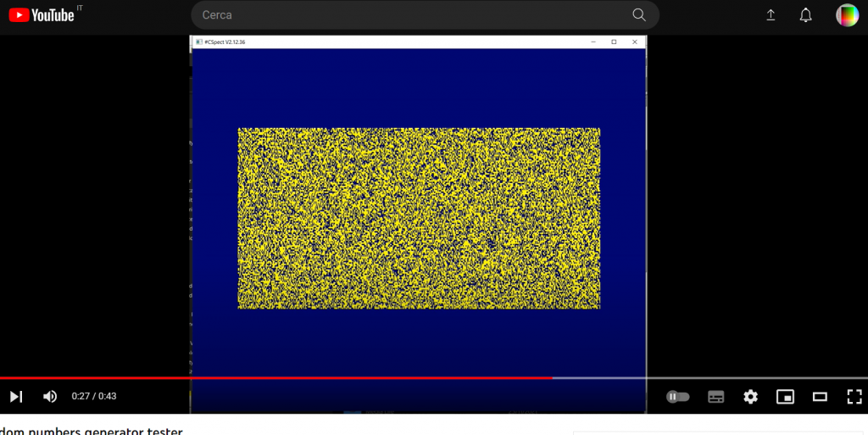
Task: Click the search magnifier icon
Action: 639,15
